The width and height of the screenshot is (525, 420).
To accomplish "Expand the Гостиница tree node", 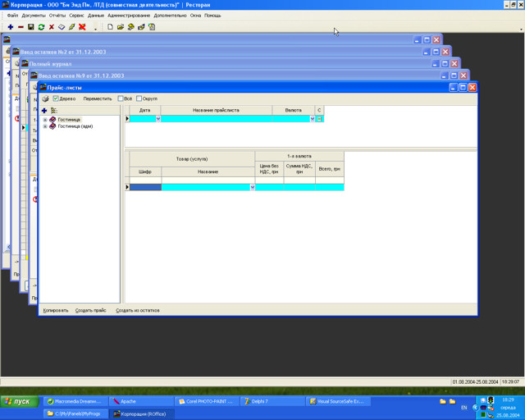I will pos(45,120).
